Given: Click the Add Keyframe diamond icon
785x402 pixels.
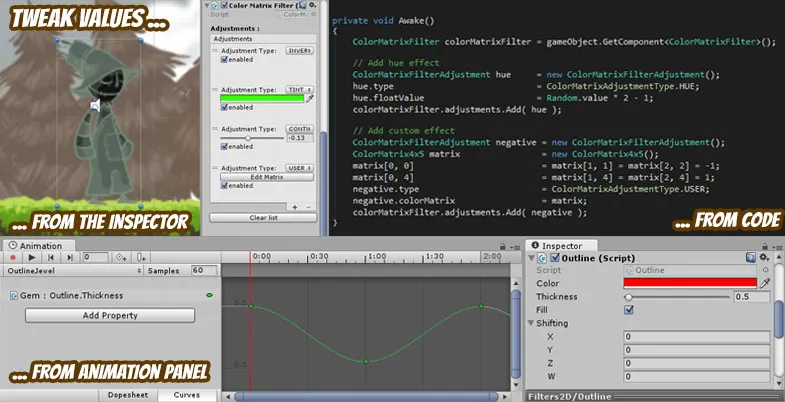Looking at the screenshot, I should click(121, 257).
